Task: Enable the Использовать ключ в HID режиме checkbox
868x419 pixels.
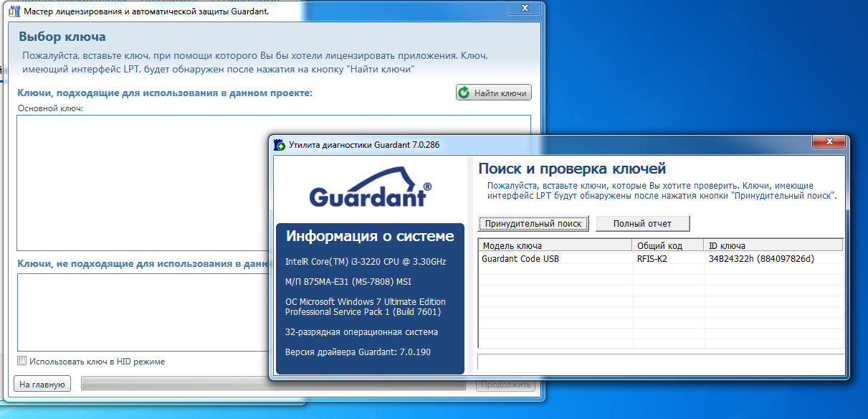Action: coord(22,362)
